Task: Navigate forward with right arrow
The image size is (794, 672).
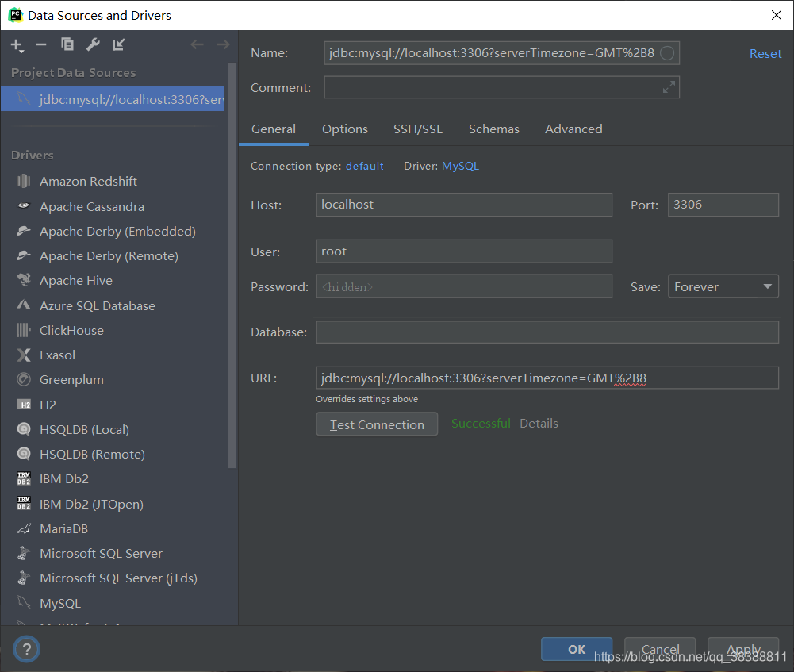Action: [223, 44]
